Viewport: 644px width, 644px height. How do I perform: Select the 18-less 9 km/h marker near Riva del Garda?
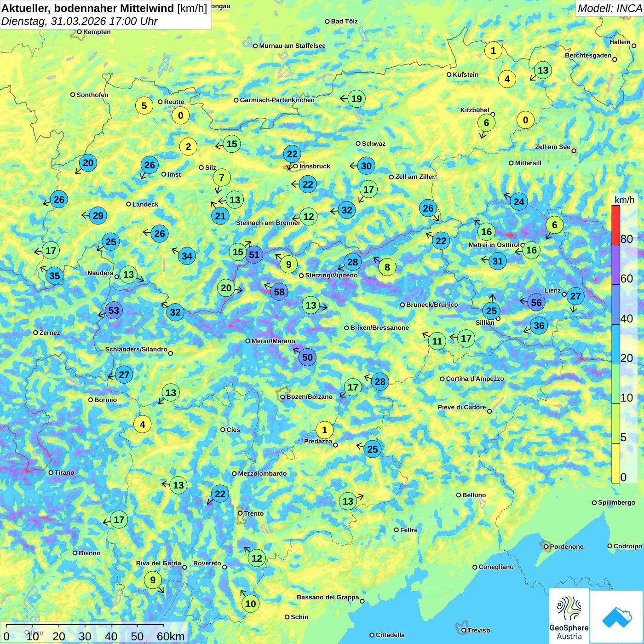coord(153,580)
